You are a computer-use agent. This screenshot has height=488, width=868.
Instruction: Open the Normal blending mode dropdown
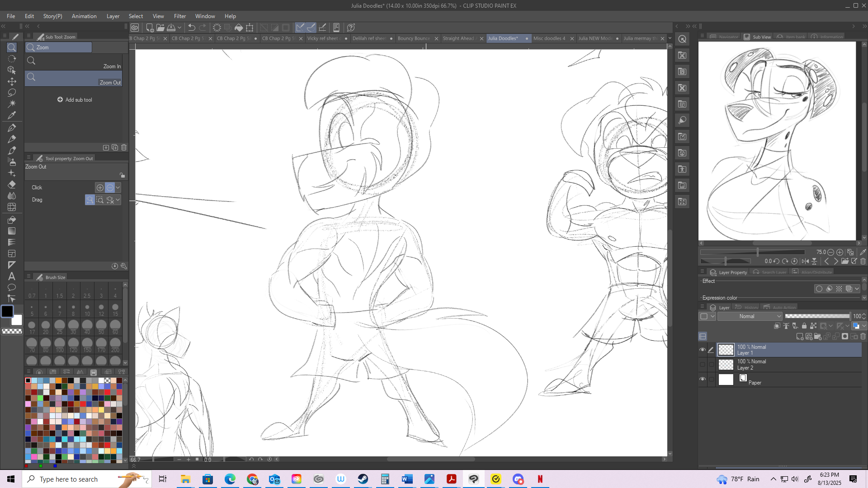(x=749, y=316)
